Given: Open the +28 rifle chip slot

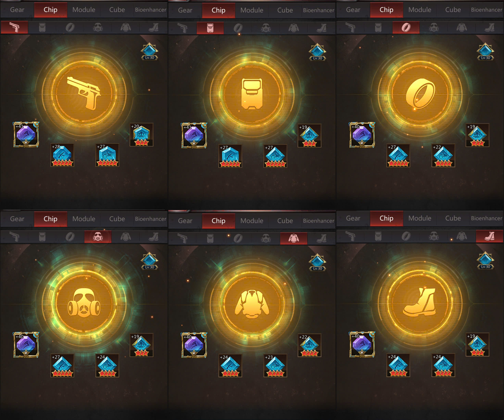Looking at the screenshot, I should point(62,155).
